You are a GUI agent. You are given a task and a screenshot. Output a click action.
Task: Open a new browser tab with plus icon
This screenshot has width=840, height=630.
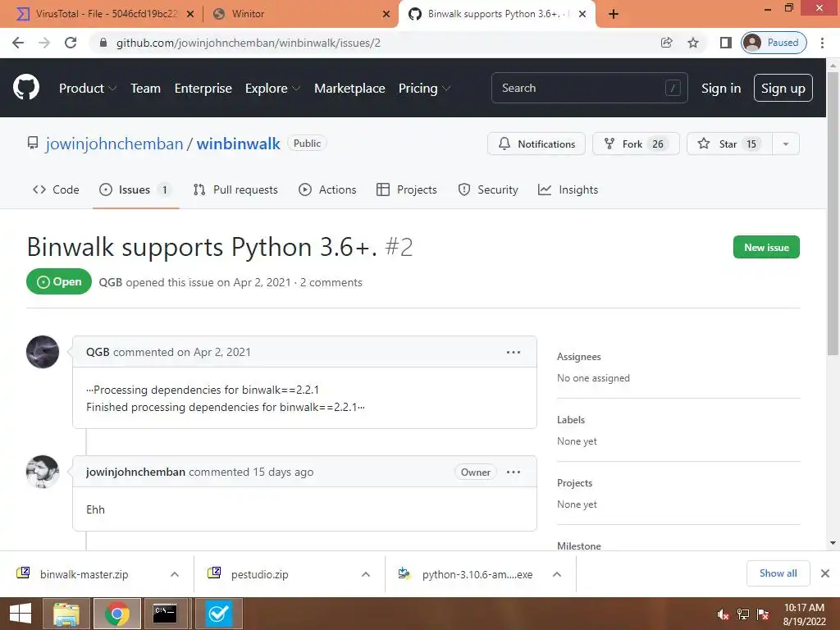(614, 14)
